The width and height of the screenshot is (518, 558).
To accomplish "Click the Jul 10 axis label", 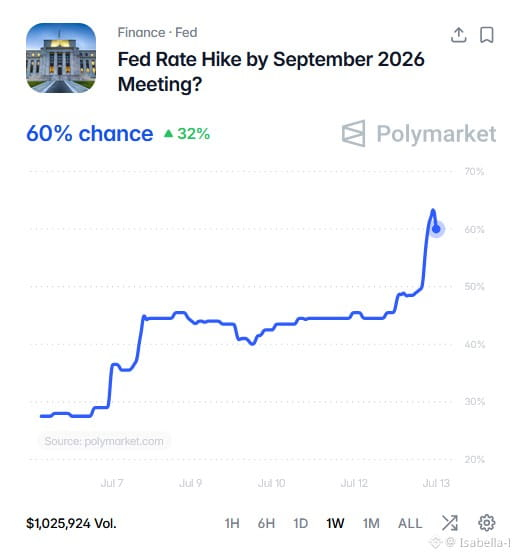I will [271, 483].
